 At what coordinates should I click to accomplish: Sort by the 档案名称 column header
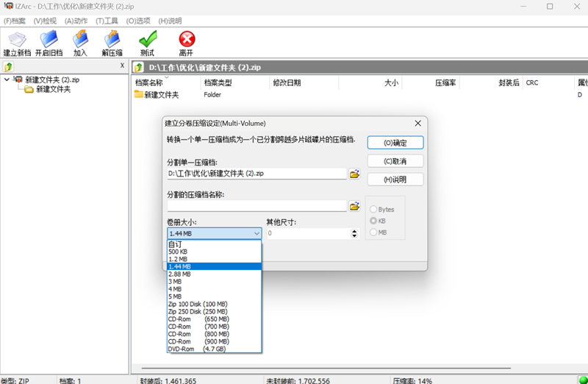[x=166, y=82]
